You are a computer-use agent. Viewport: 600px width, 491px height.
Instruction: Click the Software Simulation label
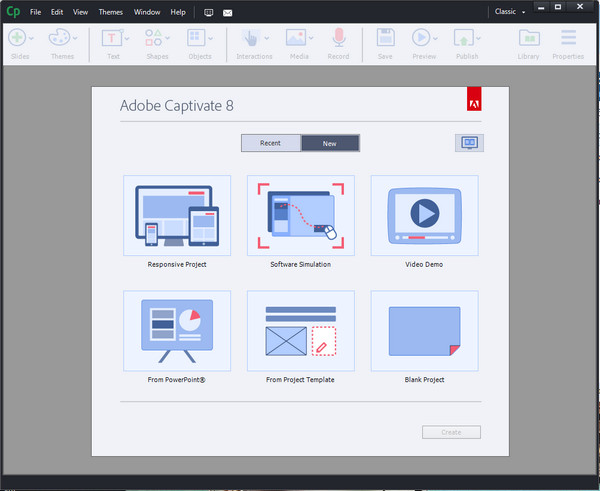tap(301, 264)
